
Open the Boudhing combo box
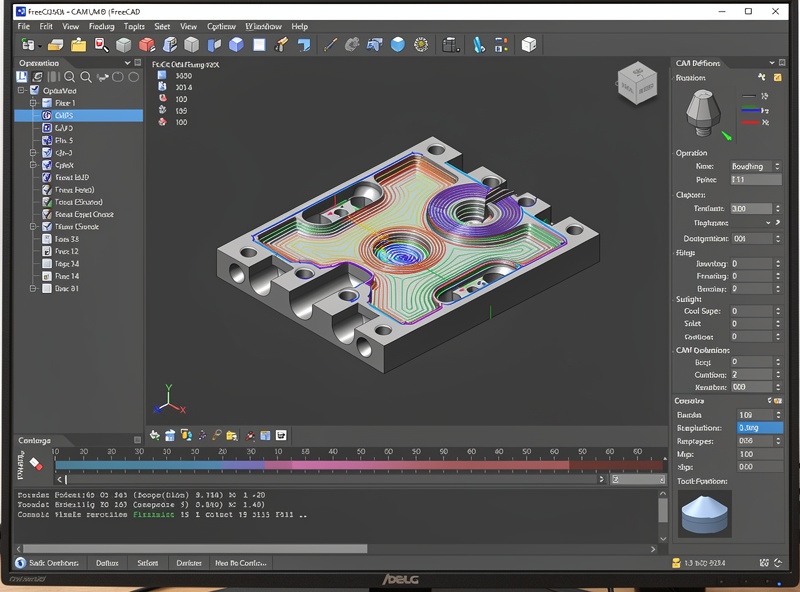coord(756,166)
